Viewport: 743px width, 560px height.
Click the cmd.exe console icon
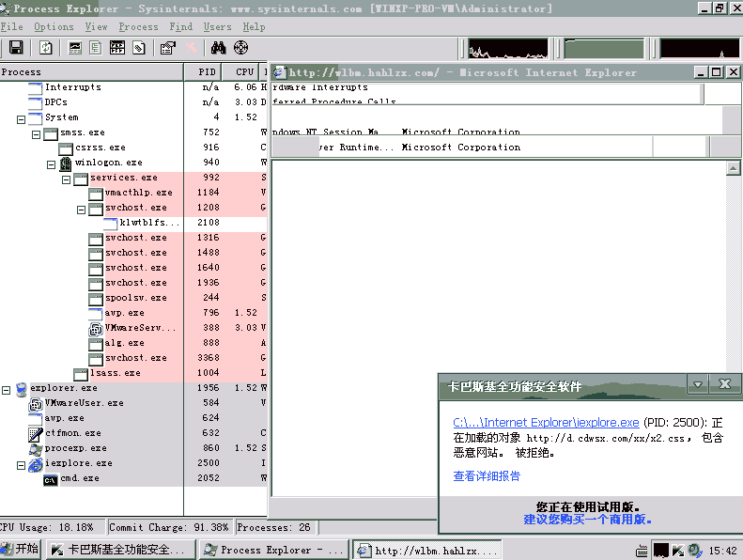click(51, 478)
